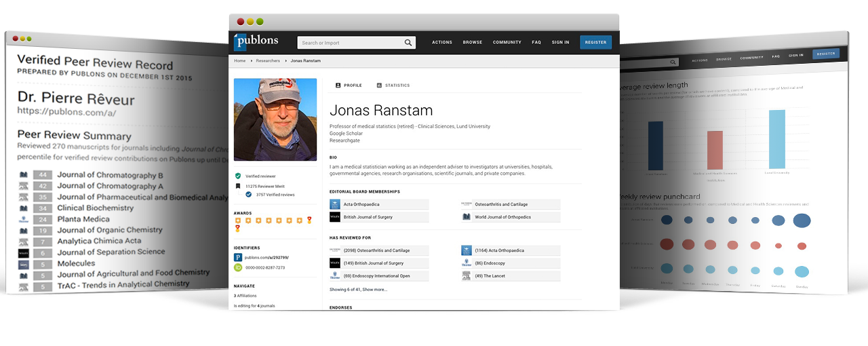Open (149) British Journal of Surgery entry

(379, 263)
